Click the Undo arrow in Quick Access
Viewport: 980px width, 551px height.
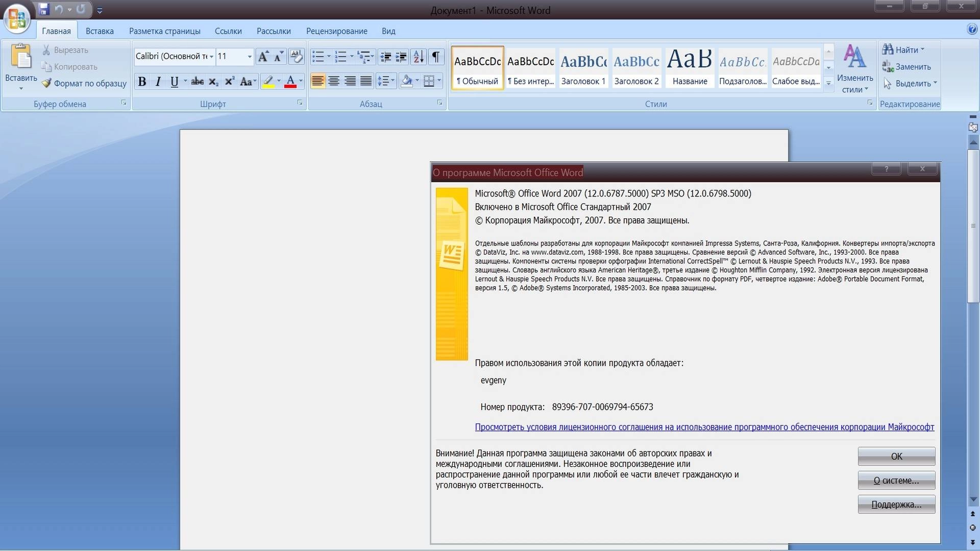pyautogui.click(x=59, y=9)
